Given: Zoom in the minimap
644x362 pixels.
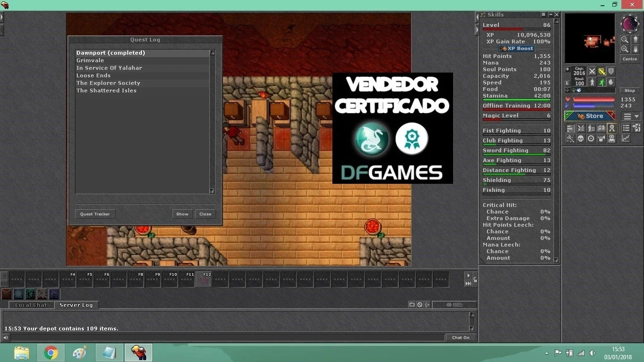Looking at the screenshot, I should (x=625, y=49).
